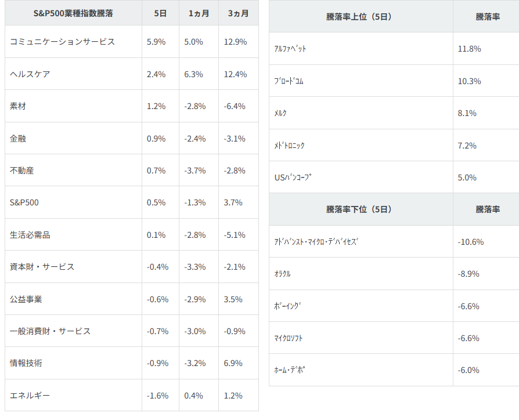Select the マイクロソフト stock entry
The height and width of the screenshot is (420, 519).
click(x=289, y=338)
